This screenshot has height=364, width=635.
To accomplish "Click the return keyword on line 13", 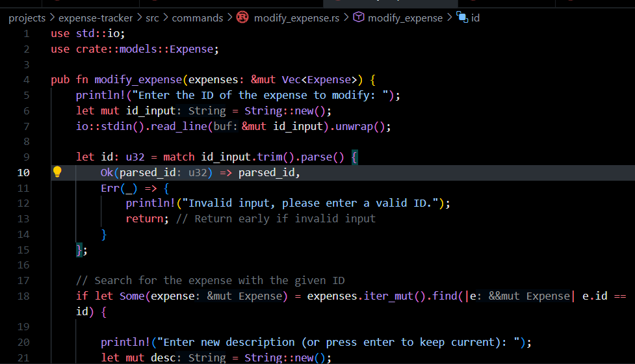I will [x=144, y=219].
